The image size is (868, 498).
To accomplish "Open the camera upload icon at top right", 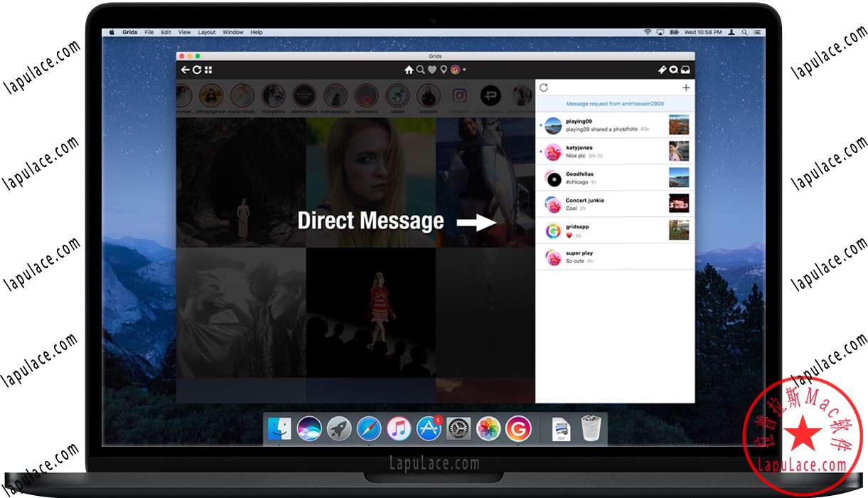I will 685,70.
